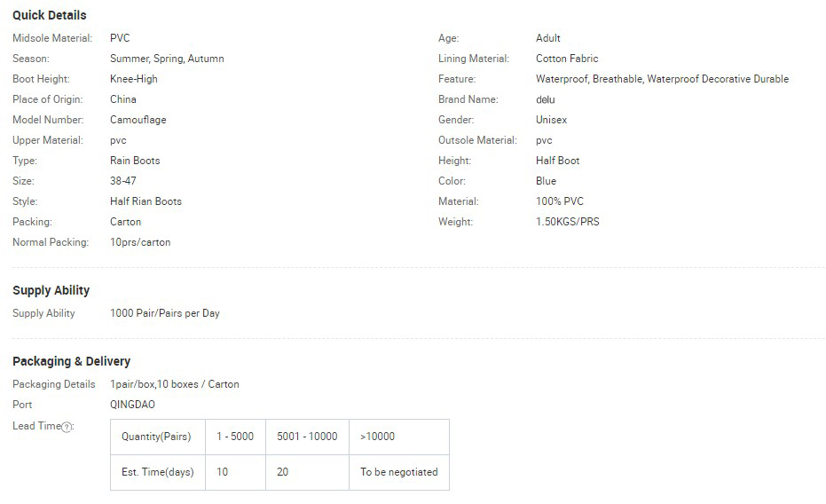Click the Quick Details heading
The image size is (826, 504).
click(50, 15)
